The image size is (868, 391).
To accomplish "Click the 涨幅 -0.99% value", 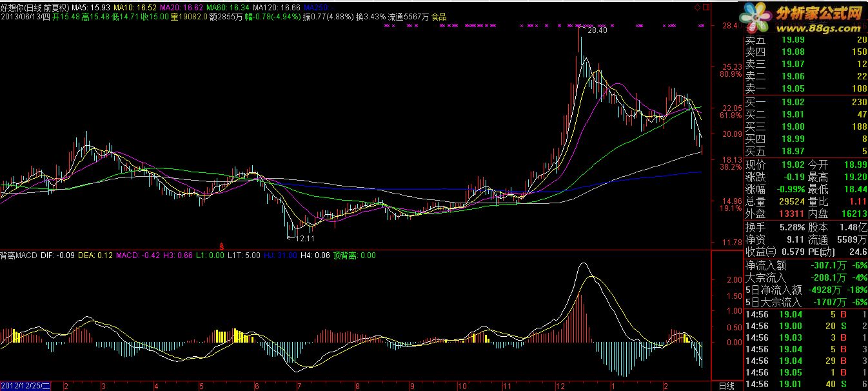I will (x=789, y=189).
